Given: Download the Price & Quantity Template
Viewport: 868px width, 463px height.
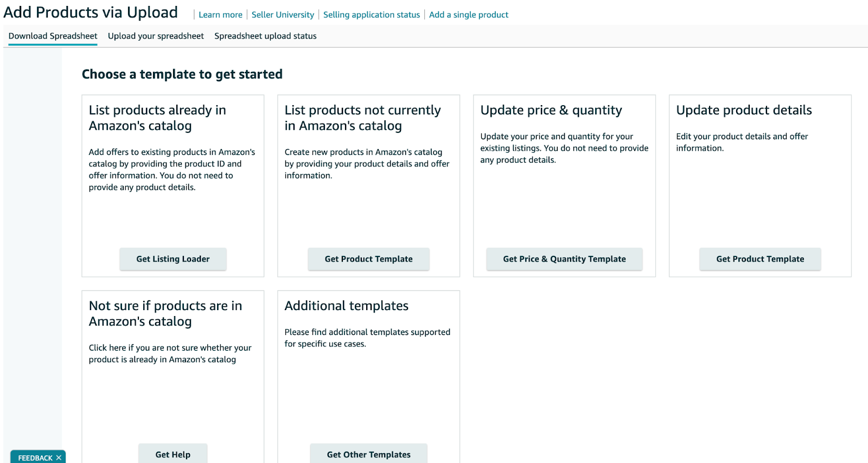Looking at the screenshot, I should (564, 259).
